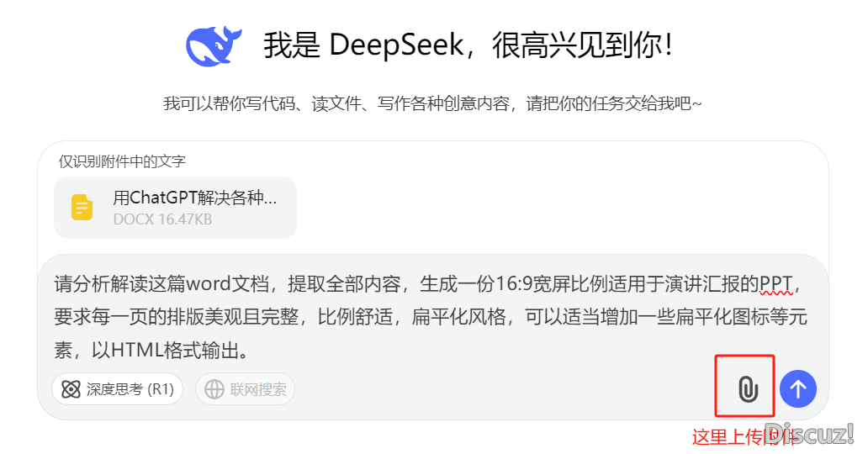Enable the 联网搜索 web search label
This screenshot has height=454, width=868.
tap(258, 389)
